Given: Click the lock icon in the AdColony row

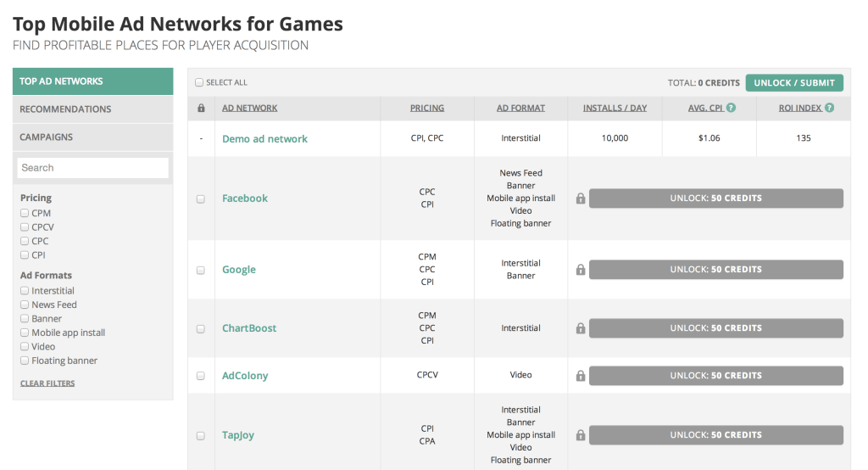Looking at the screenshot, I should pos(581,376).
